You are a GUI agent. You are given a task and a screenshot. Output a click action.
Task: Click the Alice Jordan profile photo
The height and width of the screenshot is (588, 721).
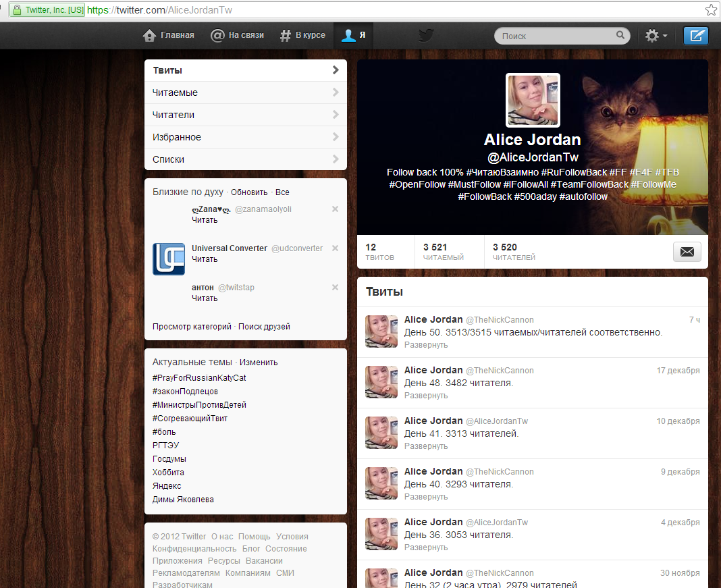click(x=533, y=100)
